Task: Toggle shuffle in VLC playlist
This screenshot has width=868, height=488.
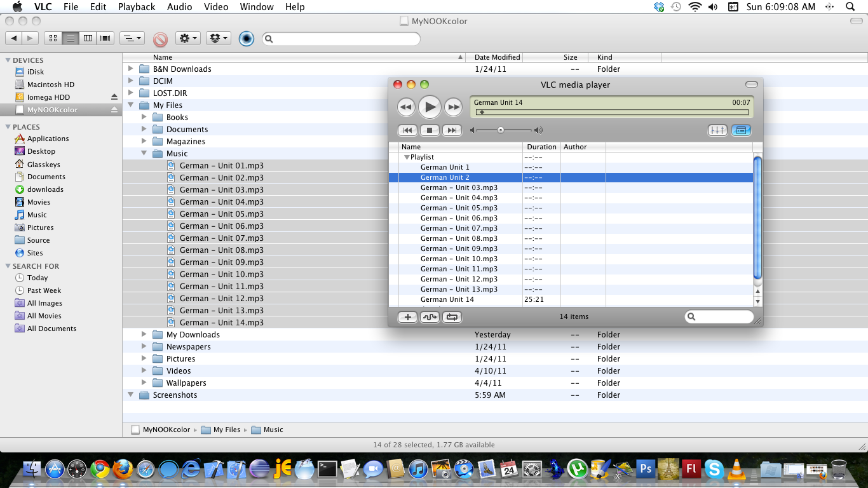Action: (430, 317)
